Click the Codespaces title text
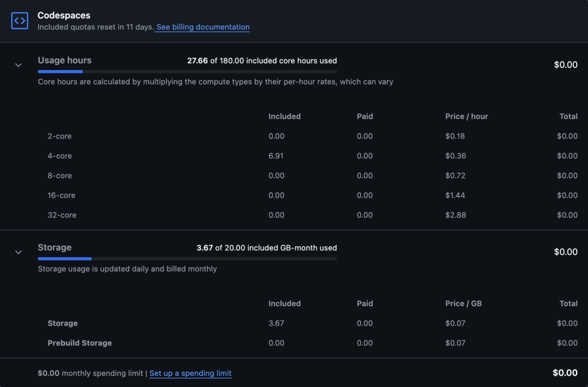 tap(64, 16)
